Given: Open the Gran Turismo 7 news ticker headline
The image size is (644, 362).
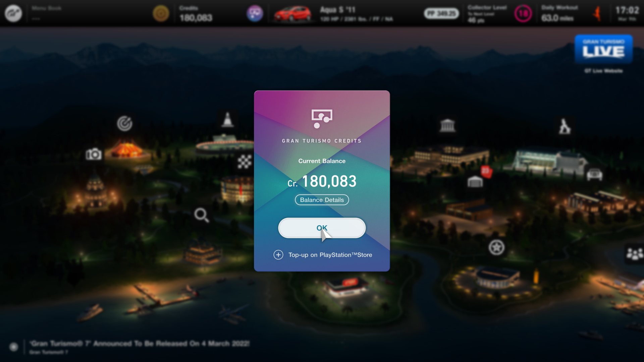Looking at the screenshot, I should click(x=140, y=344).
